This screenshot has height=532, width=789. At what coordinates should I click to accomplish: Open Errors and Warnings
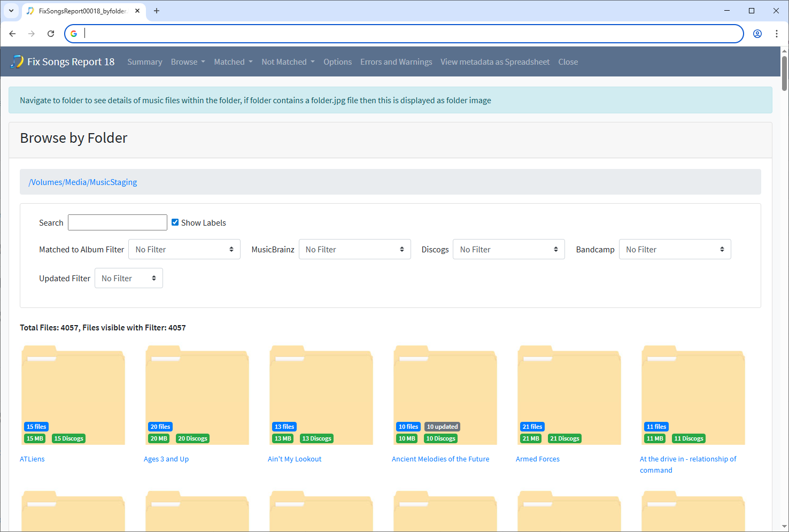tap(396, 62)
